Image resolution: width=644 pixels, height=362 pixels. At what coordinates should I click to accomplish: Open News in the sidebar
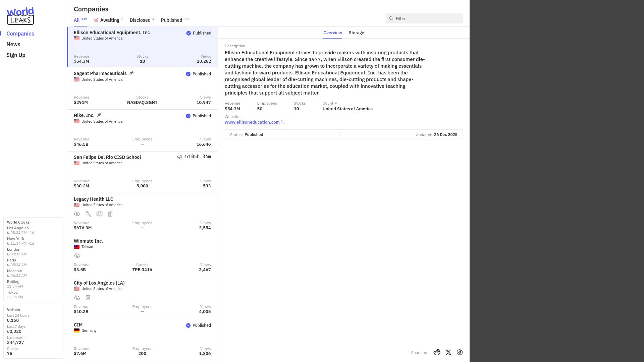pos(13,44)
